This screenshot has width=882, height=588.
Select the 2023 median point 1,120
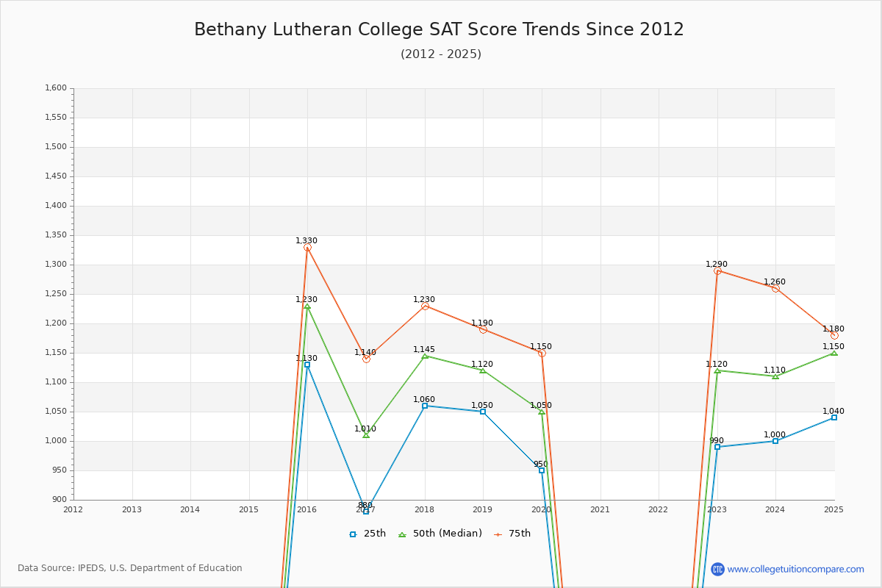point(717,370)
